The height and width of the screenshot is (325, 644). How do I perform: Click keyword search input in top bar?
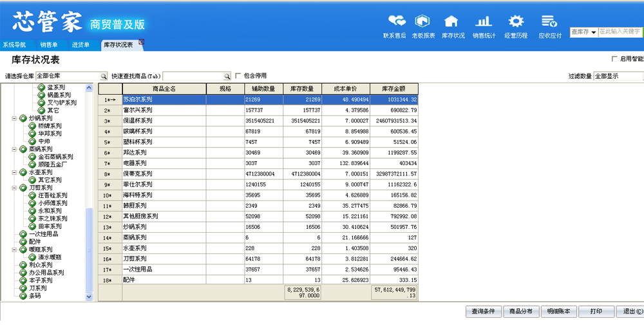tap(620, 32)
